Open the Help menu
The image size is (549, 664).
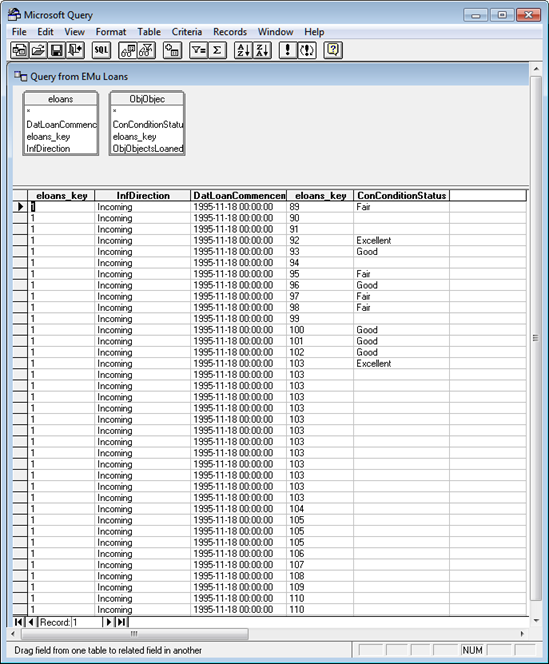pos(314,32)
